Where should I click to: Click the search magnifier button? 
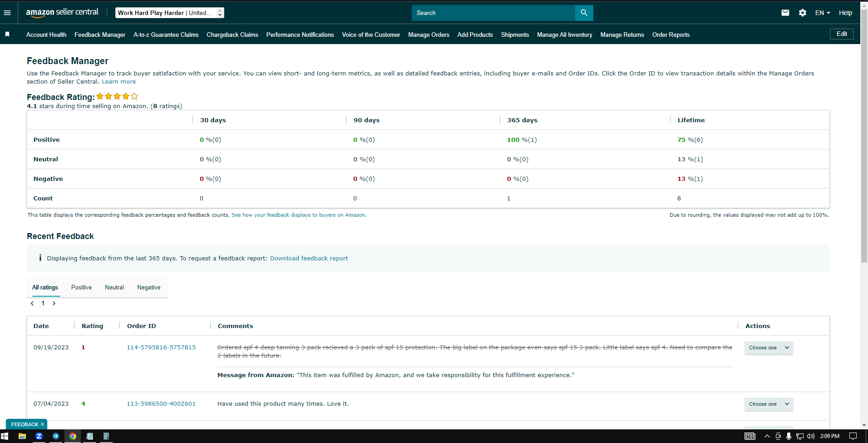(x=584, y=13)
